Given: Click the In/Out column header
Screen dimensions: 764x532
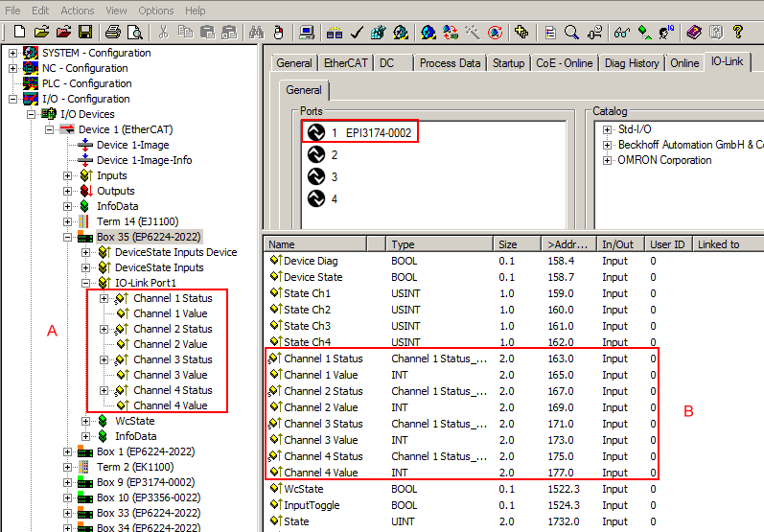Looking at the screenshot, I should pyautogui.click(x=620, y=244).
